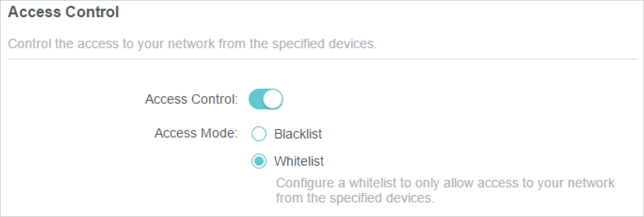Viewport: 644px width, 217px height.
Task: Click the Whitelist option label text
Action: (299, 161)
